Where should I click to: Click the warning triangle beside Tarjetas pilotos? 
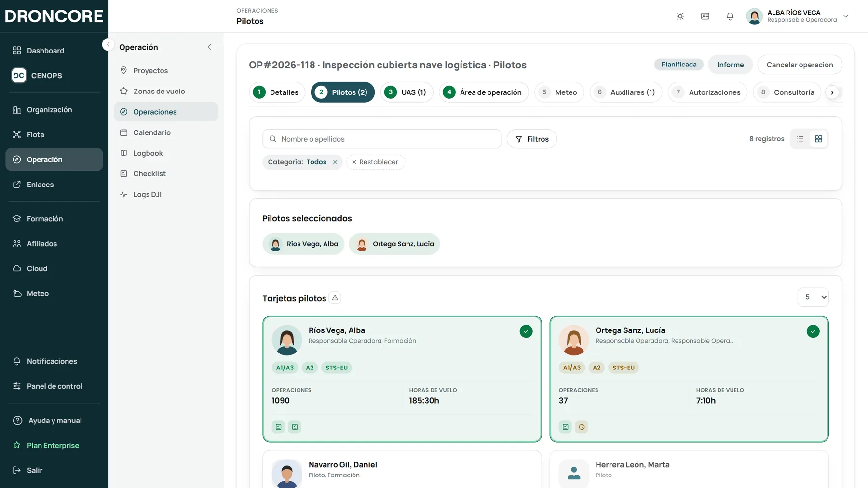(x=335, y=298)
